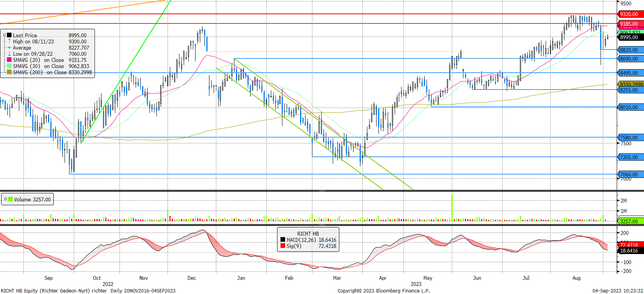Click the 'Nov' month label on time axis

[x=143, y=278]
